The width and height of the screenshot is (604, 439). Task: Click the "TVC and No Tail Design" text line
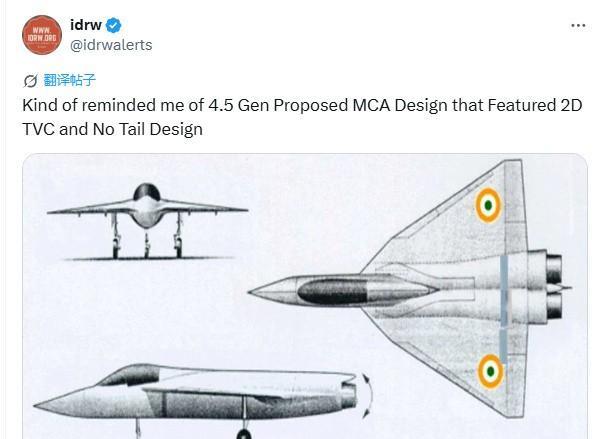(x=111, y=129)
